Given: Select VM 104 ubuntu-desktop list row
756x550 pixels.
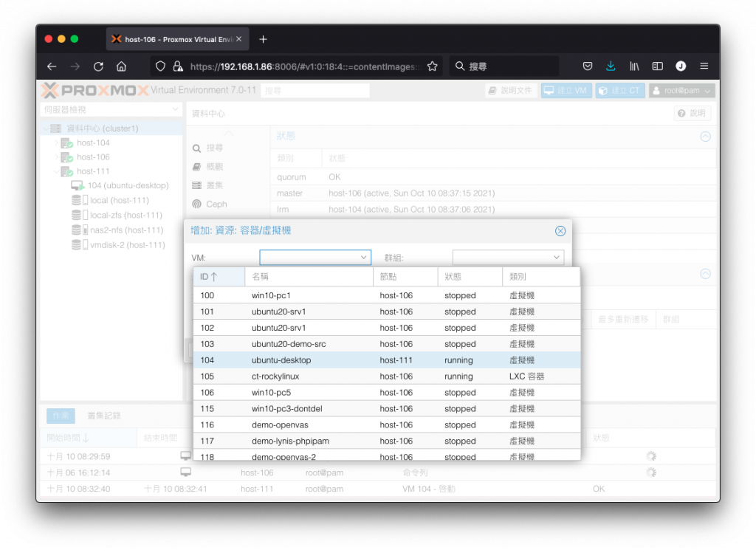Looking at the screenshot, I should click(x=387, y=360).
